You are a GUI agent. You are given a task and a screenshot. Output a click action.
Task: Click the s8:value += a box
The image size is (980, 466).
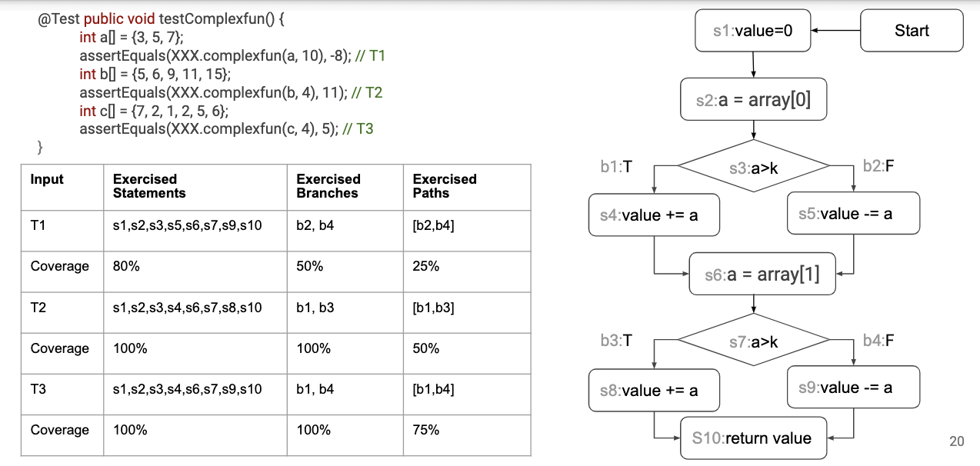(654, 390)
